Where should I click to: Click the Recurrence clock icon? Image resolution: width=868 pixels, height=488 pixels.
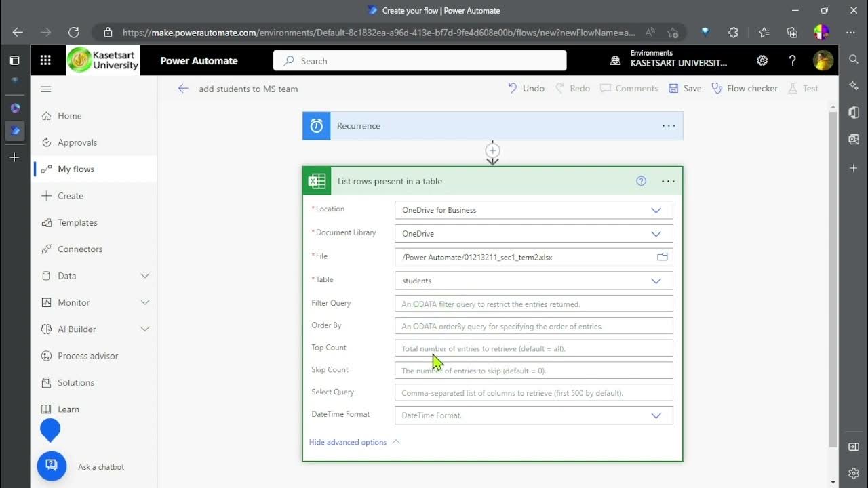[x=317, y=126]
